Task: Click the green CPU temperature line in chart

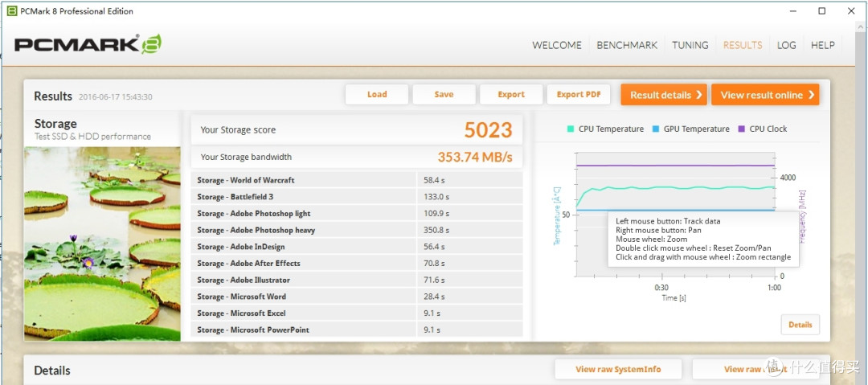Action: pyautogui.click(x=675, y=188)
